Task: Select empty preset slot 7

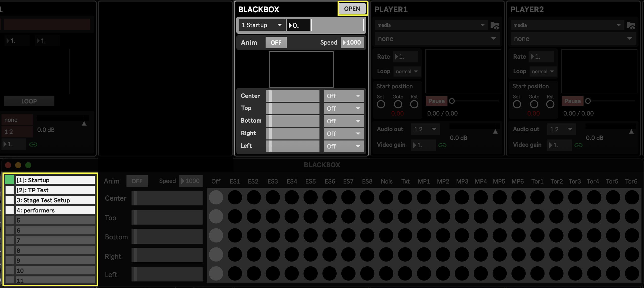Action: point(55,240)
